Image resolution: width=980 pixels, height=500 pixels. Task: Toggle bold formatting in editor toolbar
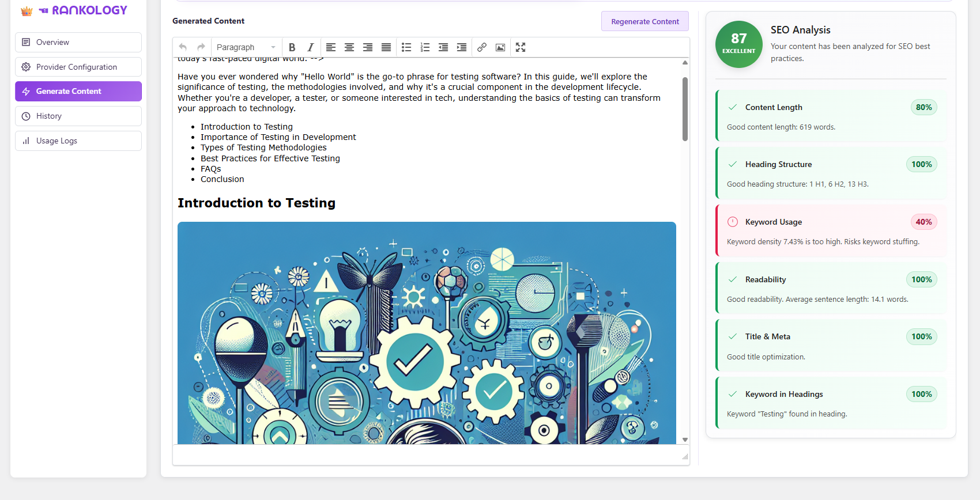[x=292, y=47]
